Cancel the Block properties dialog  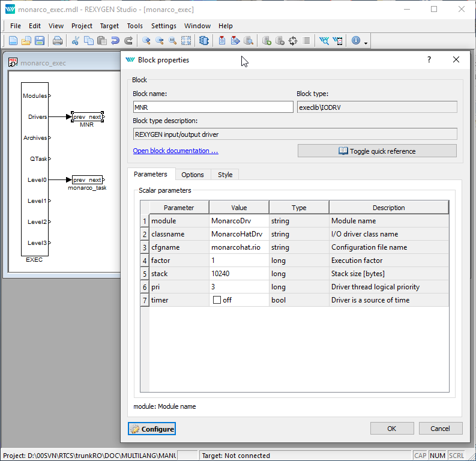(x=440, y=428)
